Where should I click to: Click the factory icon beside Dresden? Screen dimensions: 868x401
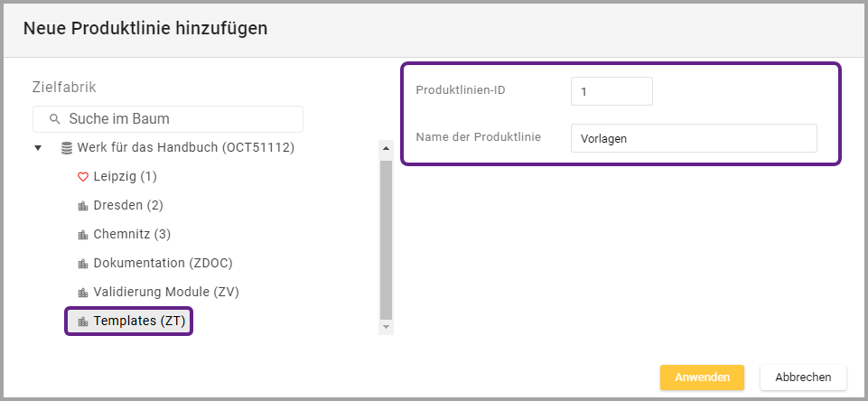83,206
